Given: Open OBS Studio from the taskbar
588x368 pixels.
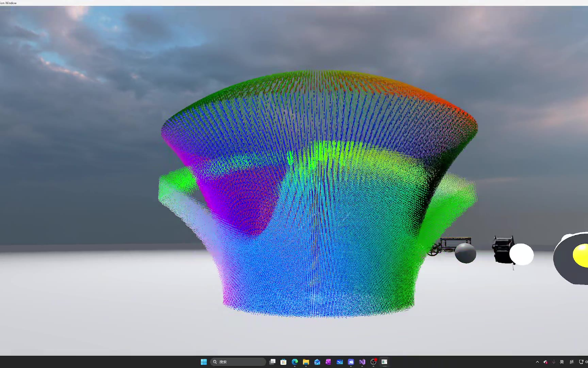Looking at the screenshot, I should pyautogui.click(x=373, y=362).
